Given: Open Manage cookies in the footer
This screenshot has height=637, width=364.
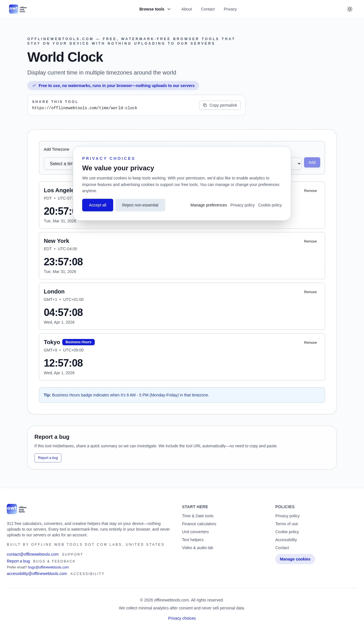Looking at the screenshot, I should coord(295,559).
